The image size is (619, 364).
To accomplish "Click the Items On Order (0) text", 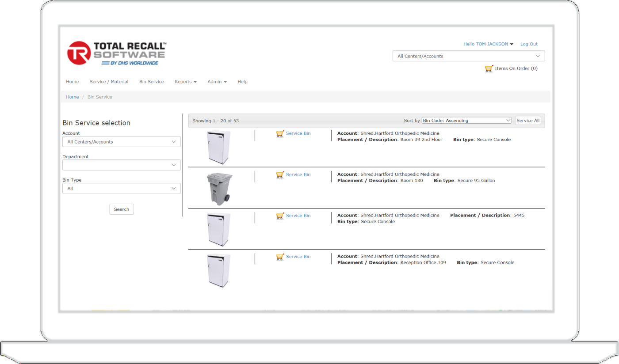I will [516, 68].
